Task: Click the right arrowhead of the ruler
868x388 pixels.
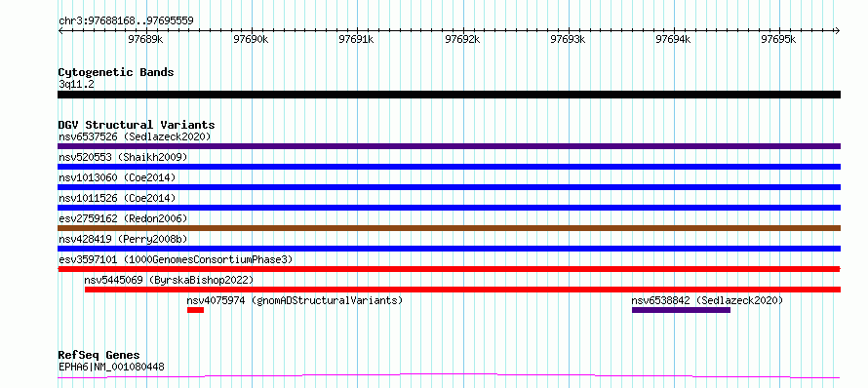Action: tap(838, 30)
